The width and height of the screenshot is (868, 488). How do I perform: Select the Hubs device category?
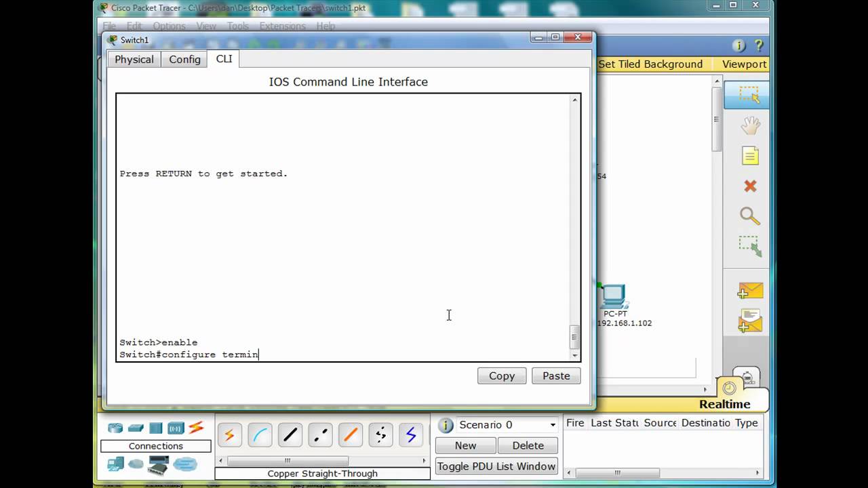(156, 428)
